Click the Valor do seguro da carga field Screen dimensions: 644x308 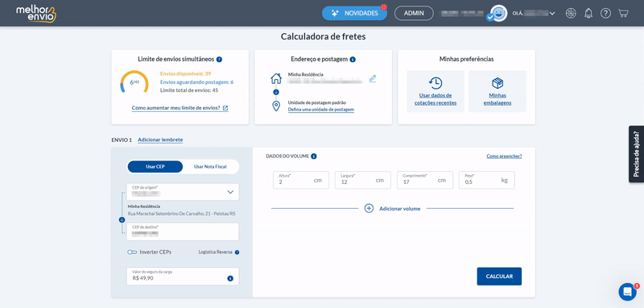click(183, 276)
